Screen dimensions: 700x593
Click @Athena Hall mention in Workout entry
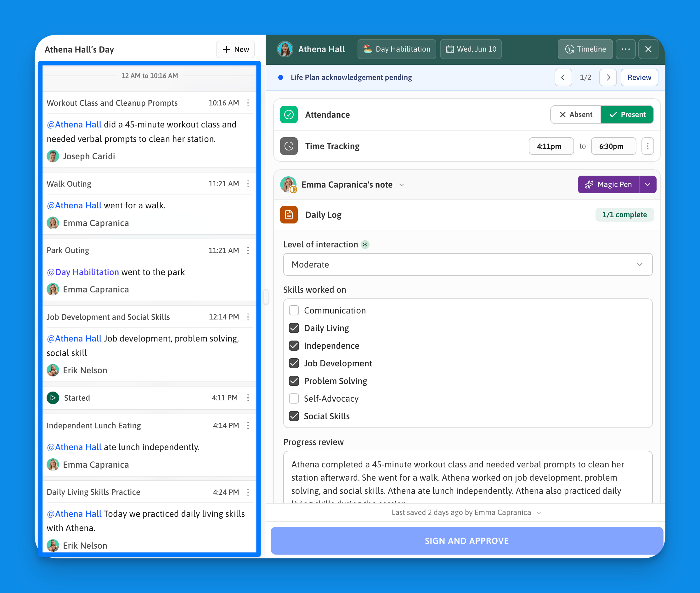point(74,124)
